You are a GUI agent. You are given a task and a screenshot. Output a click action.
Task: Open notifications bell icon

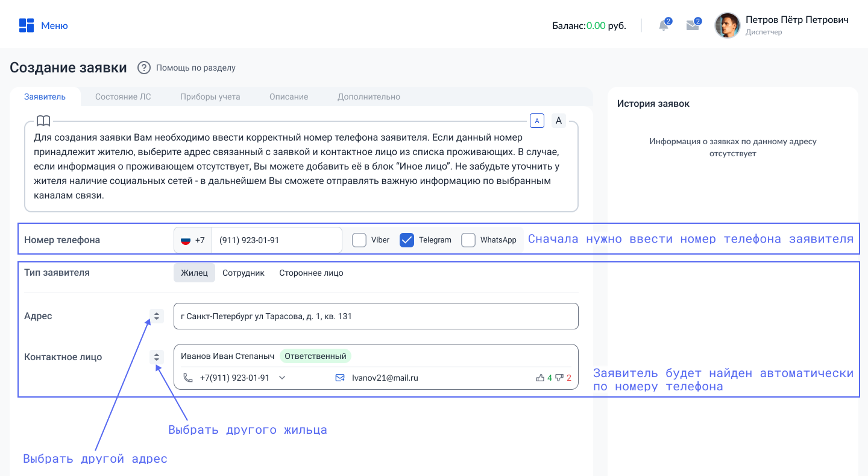click(664, 25)
